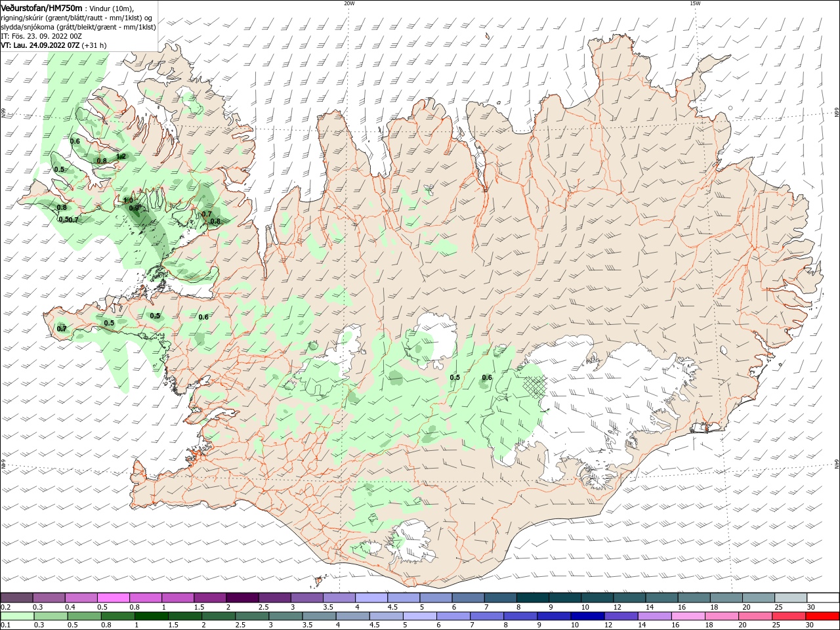Click the '15W' longitude label
Viewport: 840px width, 630px height.
click(x=695, y=3)
